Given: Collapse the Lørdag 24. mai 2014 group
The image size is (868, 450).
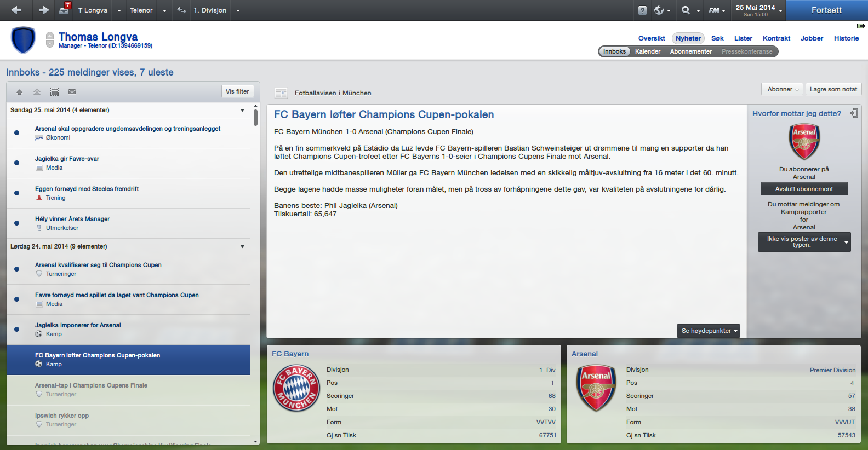Looking at the screenshot, I should tap(242, 246).
